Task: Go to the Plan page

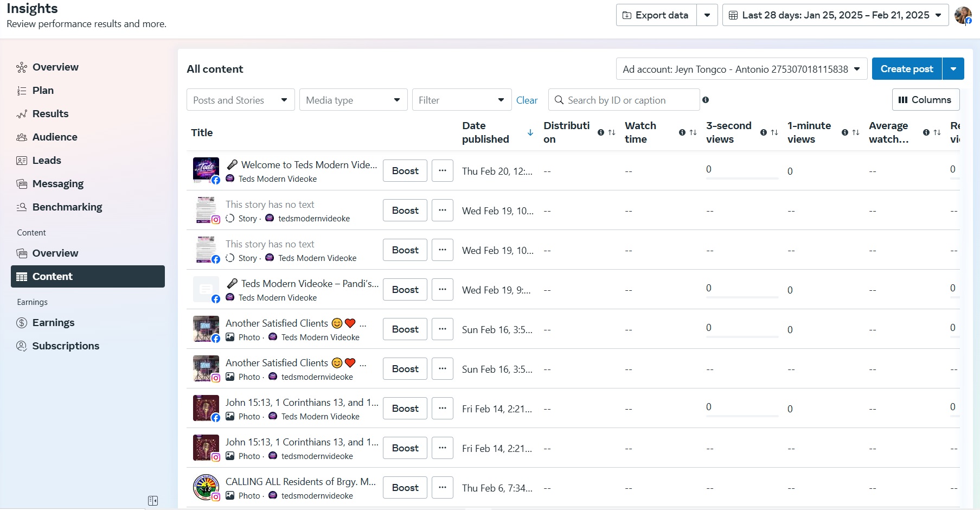Action: point(43,91)
